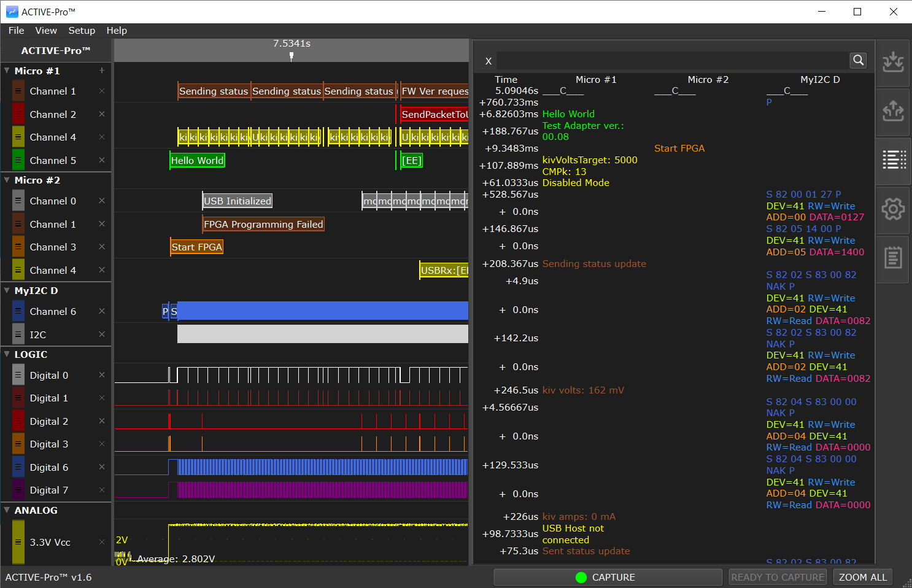Screen dimensions: 912x588
Task: Click the X to clear the search bar
Action: click(489, 61)
